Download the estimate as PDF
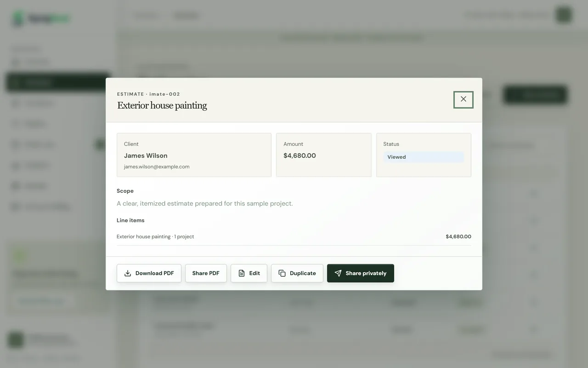The height and width of the screenshot is (368, 588). tap(149, 273)
